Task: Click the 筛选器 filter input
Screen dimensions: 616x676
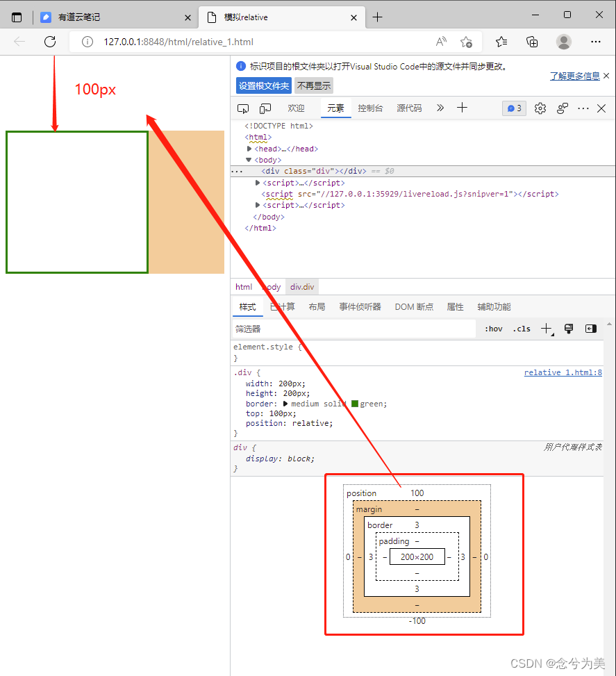Action: click(x=353, y=329)
